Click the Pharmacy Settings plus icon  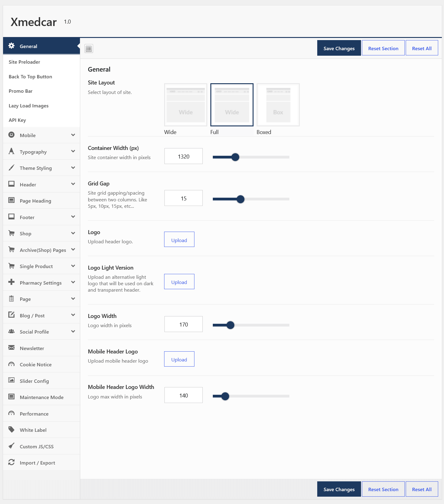coord(11,282)
